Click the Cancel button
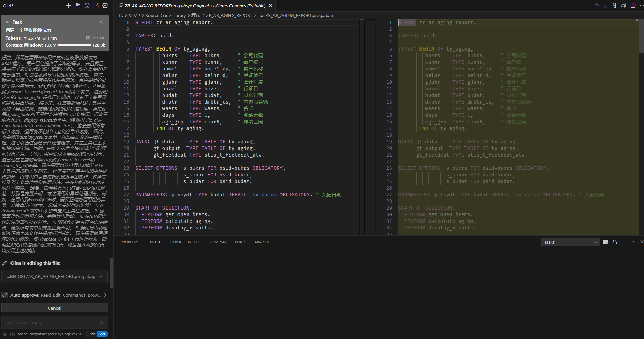Image resolution: width=644 pixels, height=339 pixels. (x=54, y=308)
